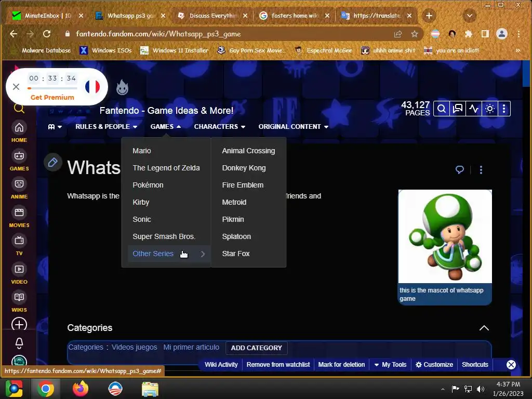Open notifications bell in sidebar
This screenshot has height=399, width=532.
19,343
